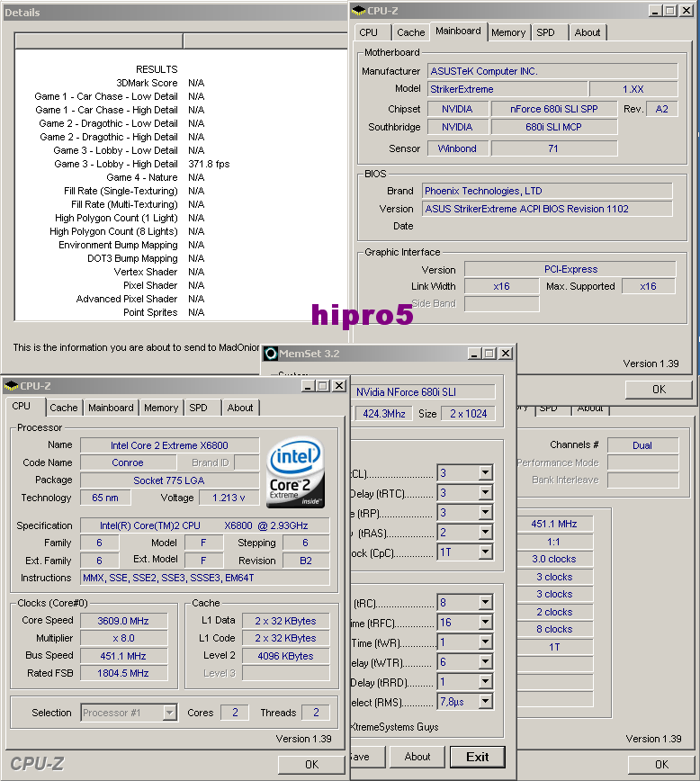Screen dimensions: 700x781
Task: Close the MemSet 3.2 window
Action: pyautogui.click(x=505, y=354)
